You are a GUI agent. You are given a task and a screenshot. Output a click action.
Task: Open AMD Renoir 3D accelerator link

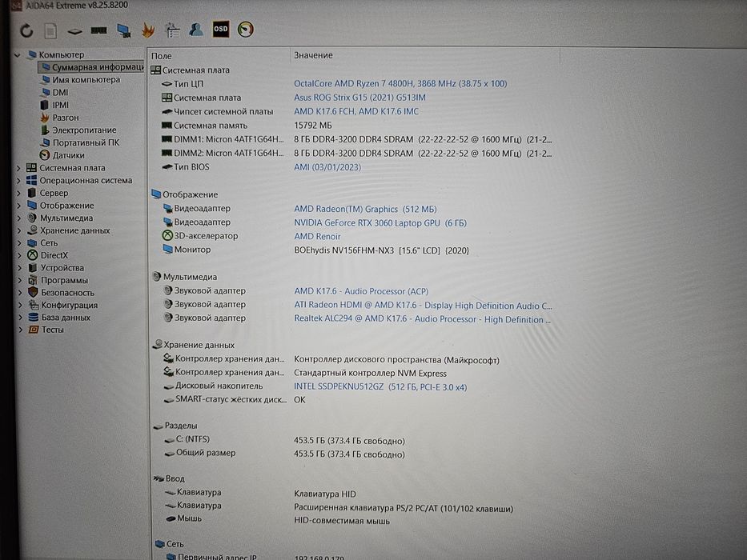pyautogui.click(x=317, y=236)
